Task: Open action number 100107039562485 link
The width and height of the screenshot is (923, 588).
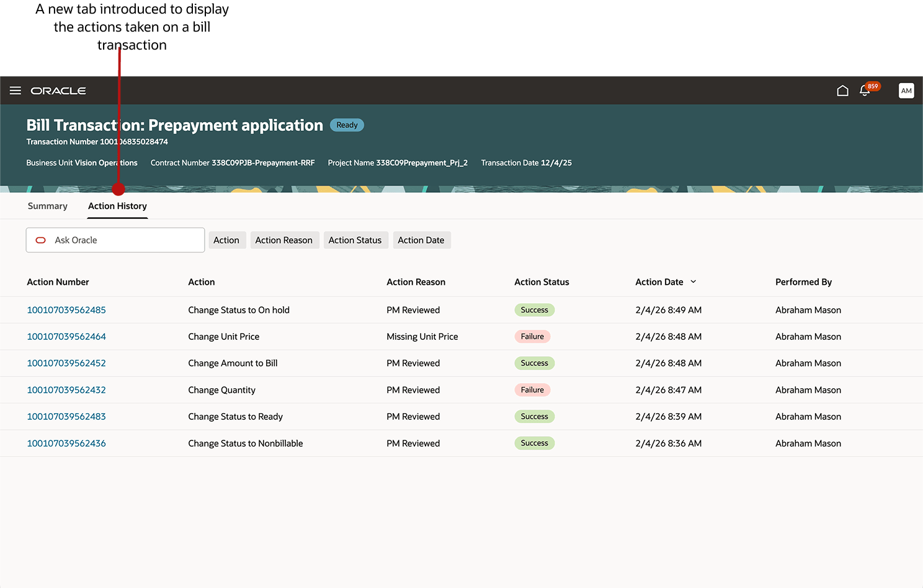Action: pos(66,310)
